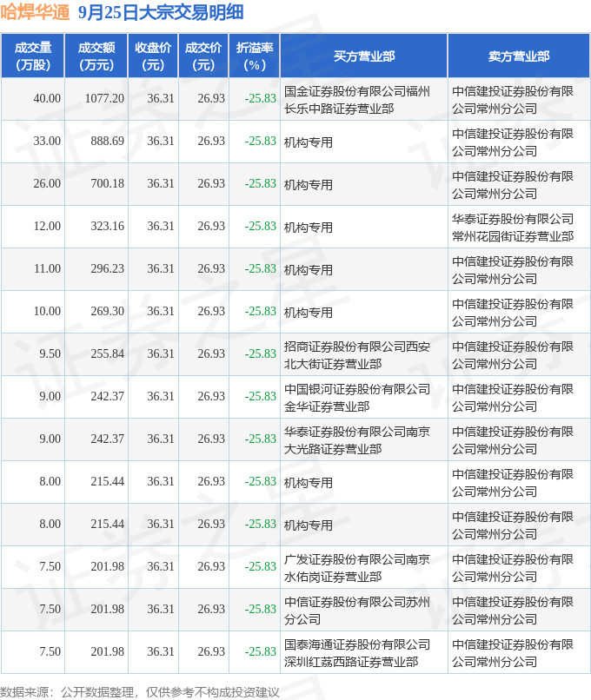Click seller 中信建投 in the 9.50 row
Image resolution: width=591 pixels, height=700 pixels.
pos(513,355)
